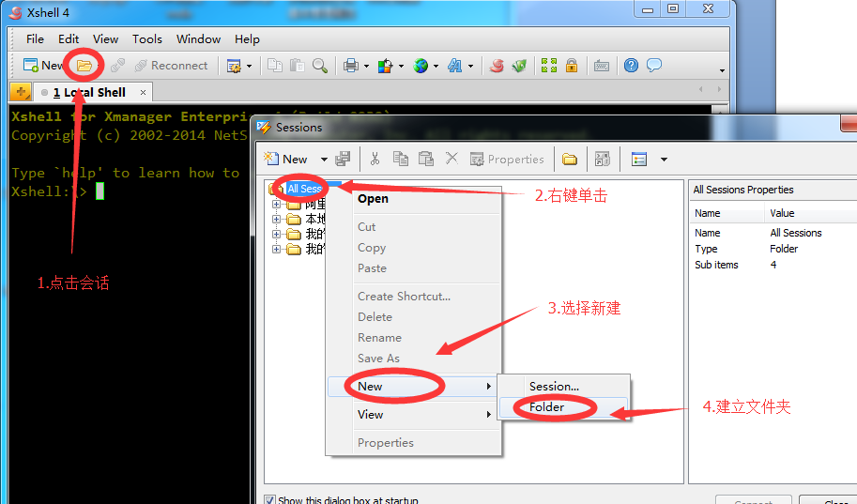This screenshot has height=504, width=857.
Task: Open the color scheme dropdown arrow
Action: pos(401,67)
